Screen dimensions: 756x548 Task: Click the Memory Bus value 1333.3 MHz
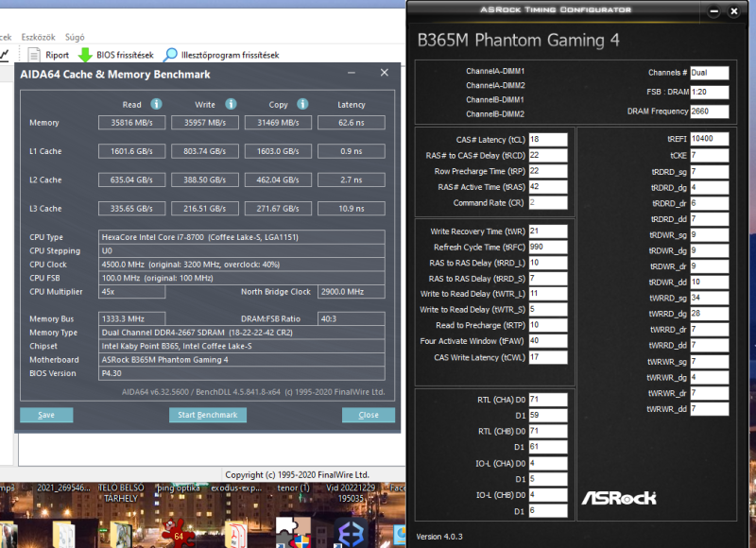pyautogui.click(x=131, y=318)
